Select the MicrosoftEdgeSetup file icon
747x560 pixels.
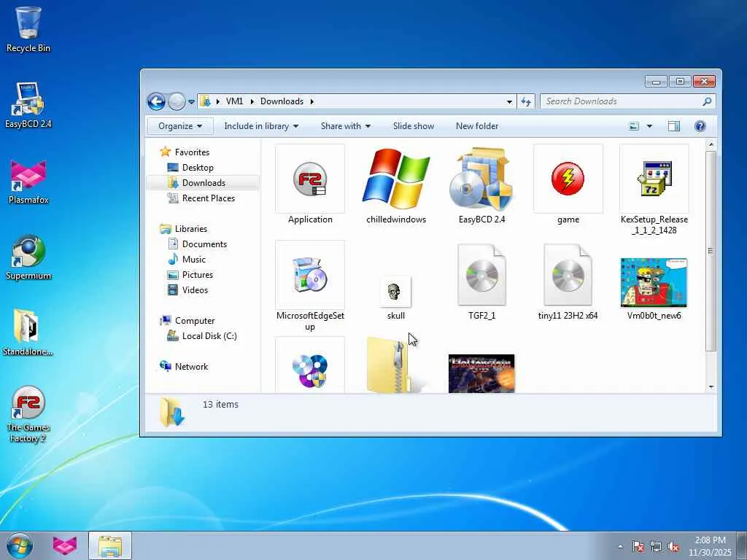(309, 275)
